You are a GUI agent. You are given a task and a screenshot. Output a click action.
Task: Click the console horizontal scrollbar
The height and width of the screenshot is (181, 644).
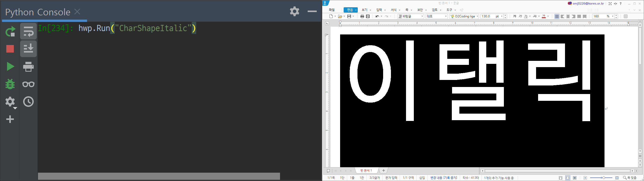[x=159, y=176]
